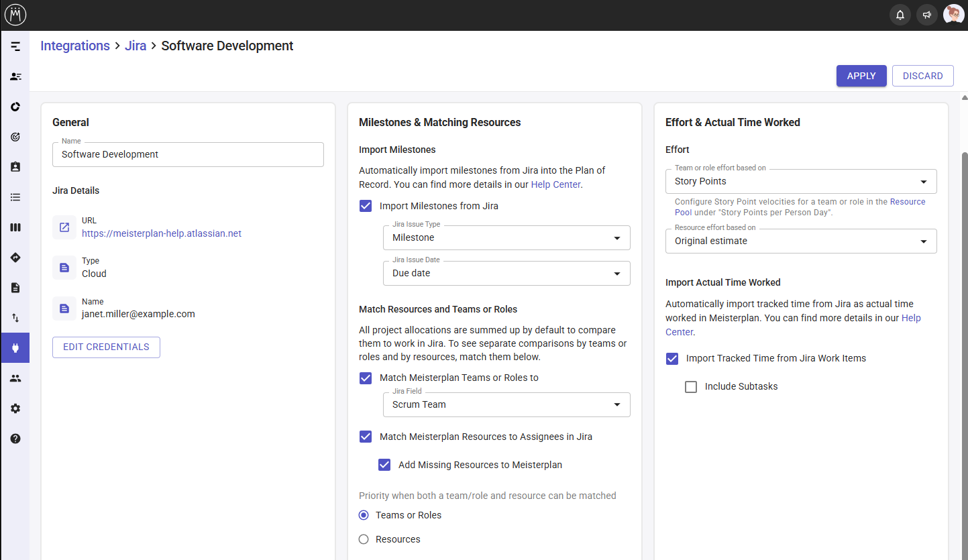968x560 pixels.
Task: Open the bulleted list sidebar icon
Action: tap(15, 197)
